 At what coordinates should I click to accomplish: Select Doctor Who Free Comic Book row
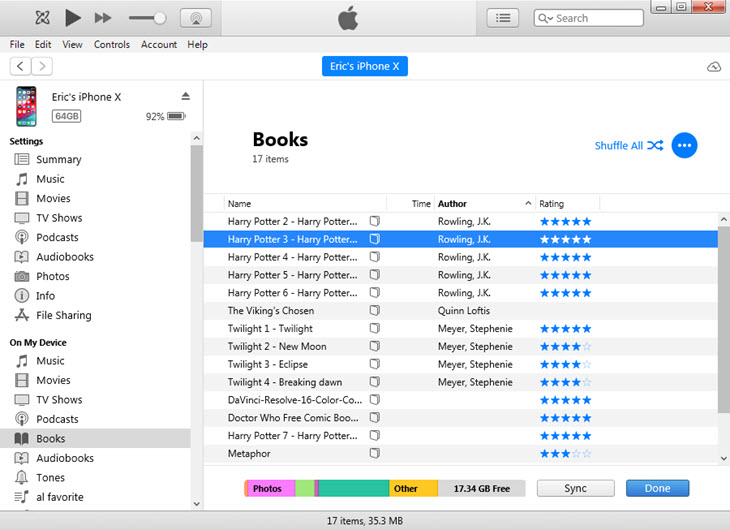click(460, 418)
